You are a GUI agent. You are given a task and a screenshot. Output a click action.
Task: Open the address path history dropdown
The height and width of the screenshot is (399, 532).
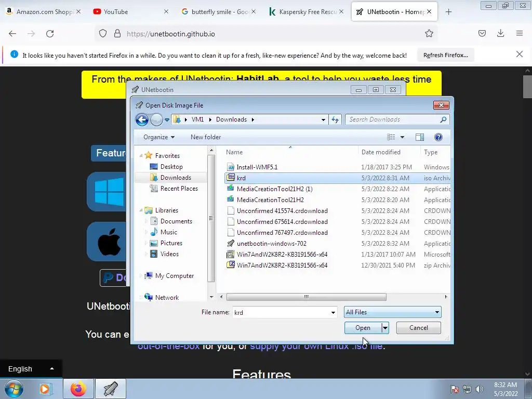pos(323,119)
